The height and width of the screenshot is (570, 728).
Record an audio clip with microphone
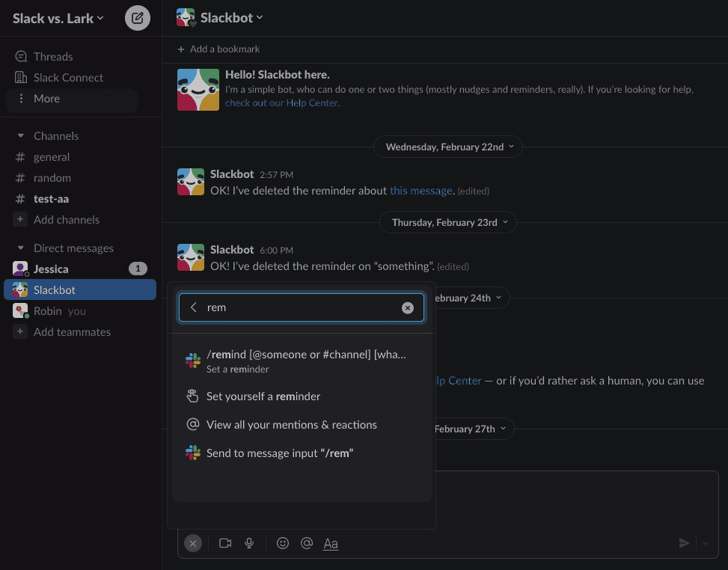pyautogui.click(x=249, y=543)
